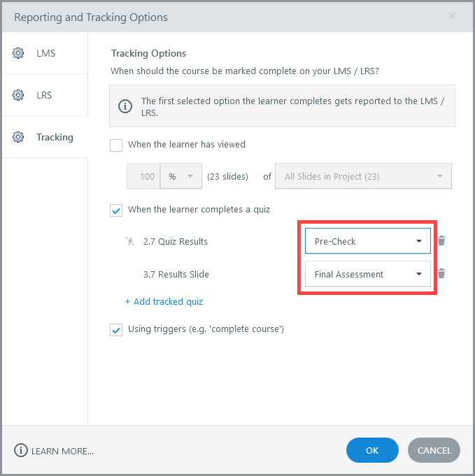Open the Pre-Check quiz type dropdown
The height and width of the screenshot is (476, 475).
click(367, 241)
